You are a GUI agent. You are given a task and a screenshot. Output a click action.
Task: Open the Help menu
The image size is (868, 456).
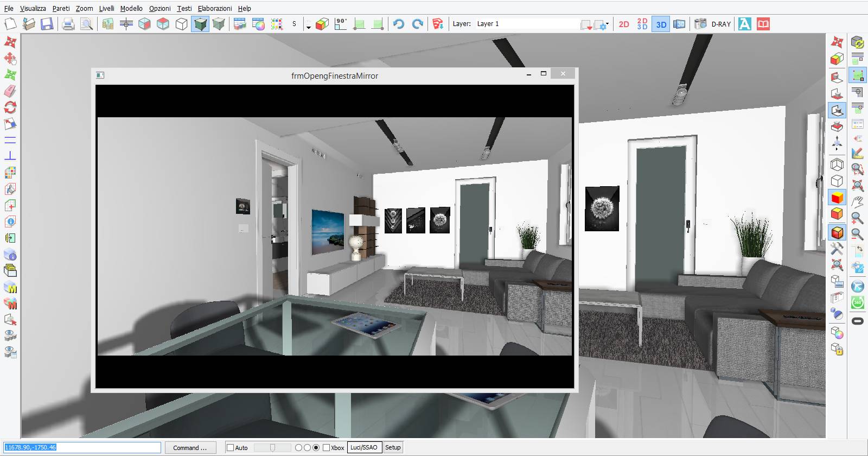pos(245,8)
